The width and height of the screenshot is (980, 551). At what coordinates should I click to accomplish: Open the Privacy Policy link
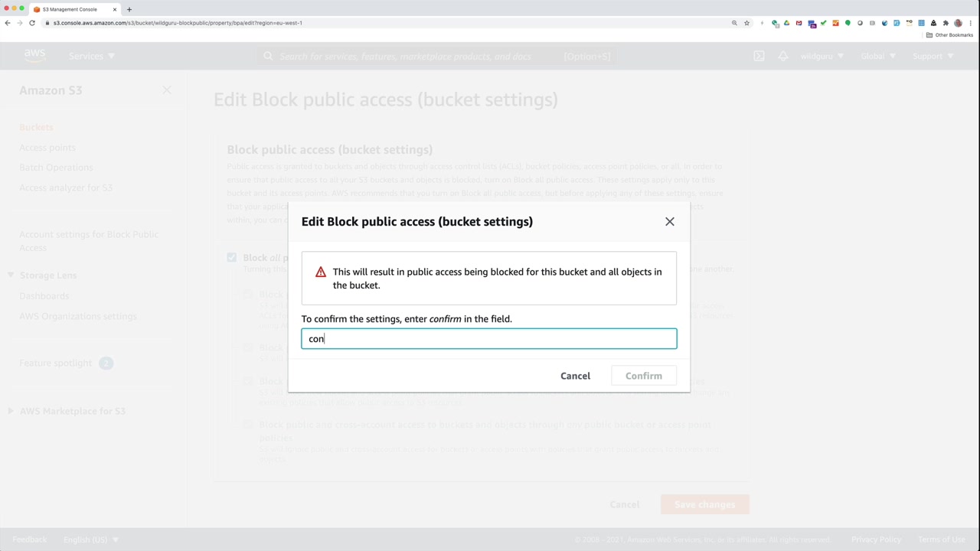(876, 540)
